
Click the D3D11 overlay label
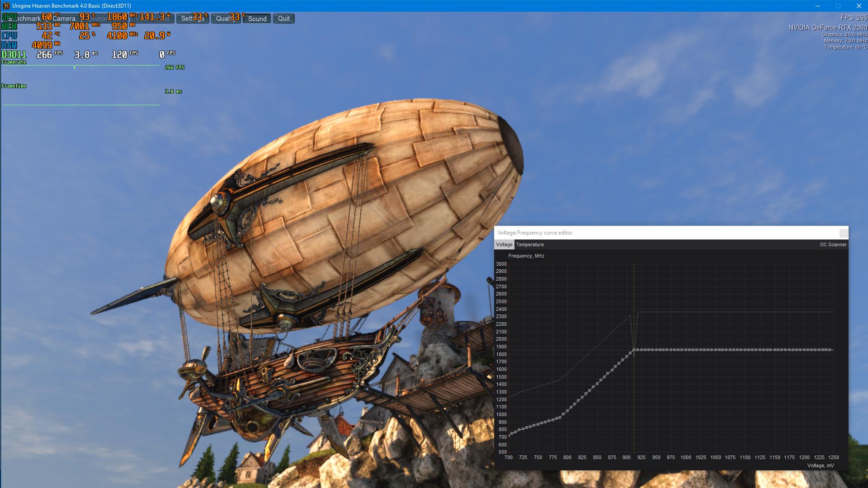pos(14,55)
